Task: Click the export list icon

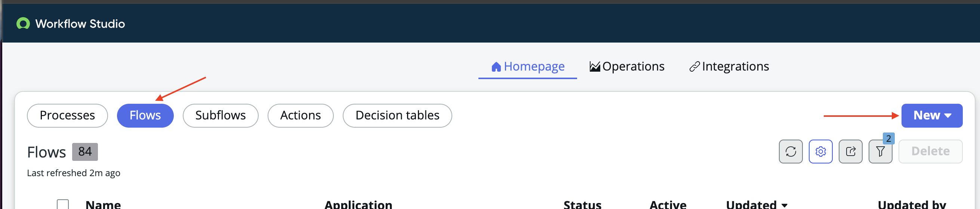Action: [850, 151]
